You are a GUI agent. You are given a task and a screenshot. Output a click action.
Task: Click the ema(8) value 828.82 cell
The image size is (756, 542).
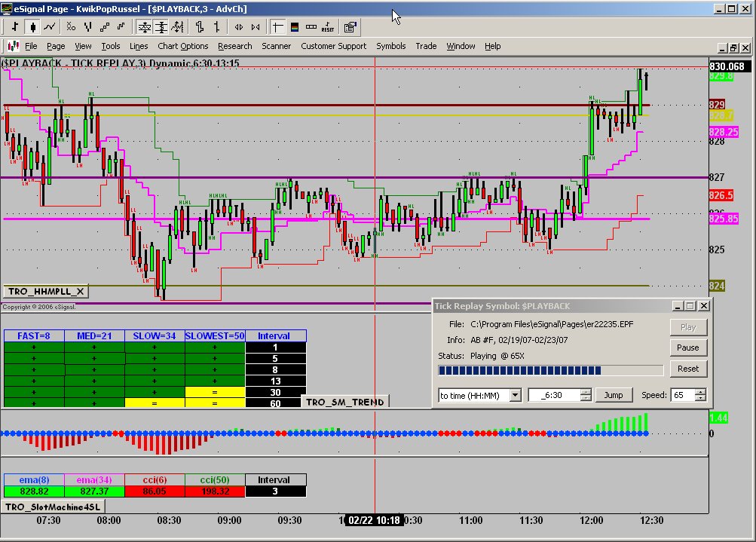pos(34,491)
